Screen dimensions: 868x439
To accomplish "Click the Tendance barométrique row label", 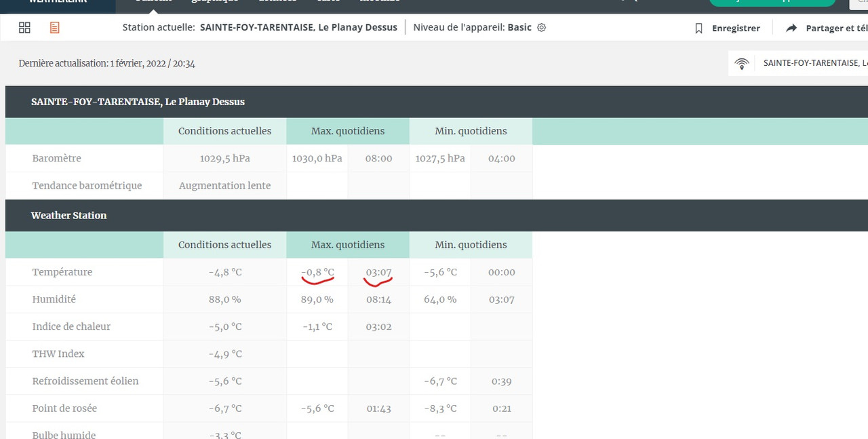I will tap(87, 185).
